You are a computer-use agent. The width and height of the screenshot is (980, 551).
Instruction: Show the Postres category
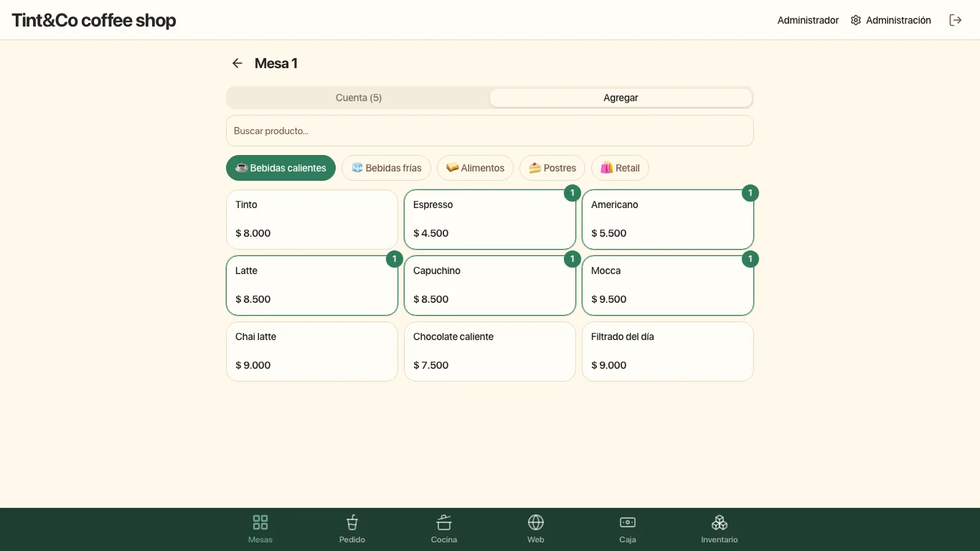[x=552, y=168]
